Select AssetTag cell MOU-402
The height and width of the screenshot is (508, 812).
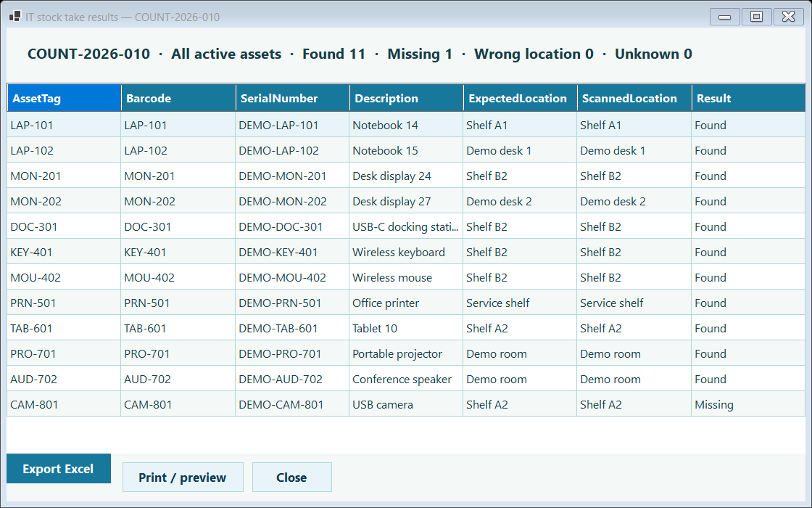point(64,277)
